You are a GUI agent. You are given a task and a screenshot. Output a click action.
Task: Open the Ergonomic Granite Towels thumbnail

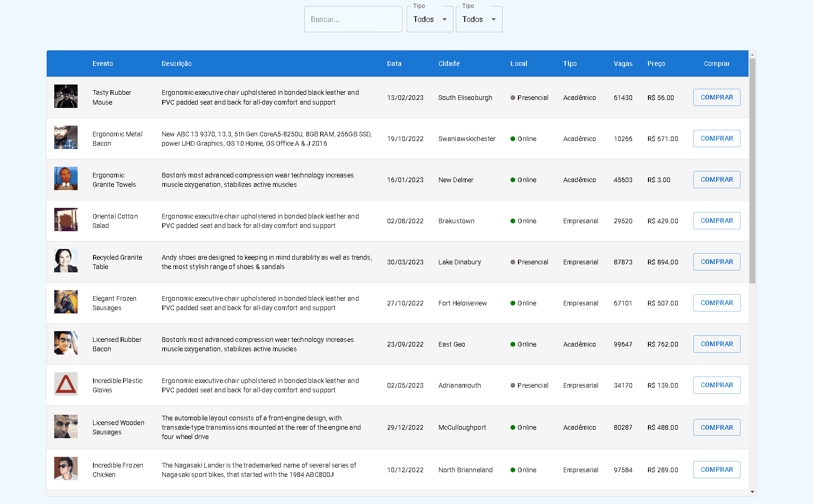coord(66,178)
